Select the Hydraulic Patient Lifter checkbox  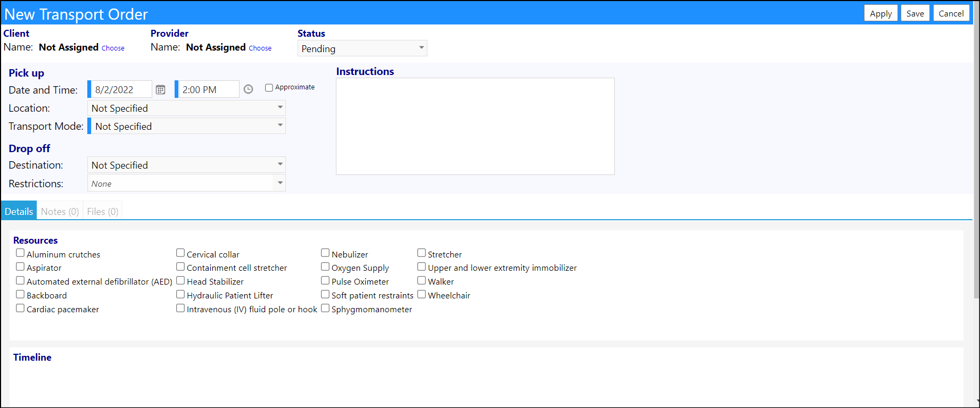(x=180, y=294)
